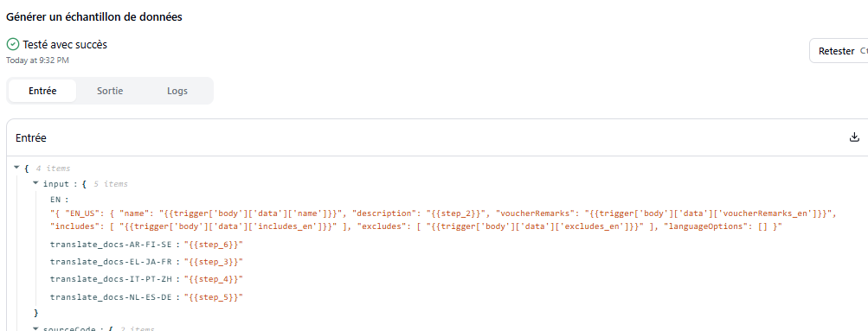The height and width of the screenshot is (331, 868).
Task: Select the EN key in input
Action: (x=56, y=200)
